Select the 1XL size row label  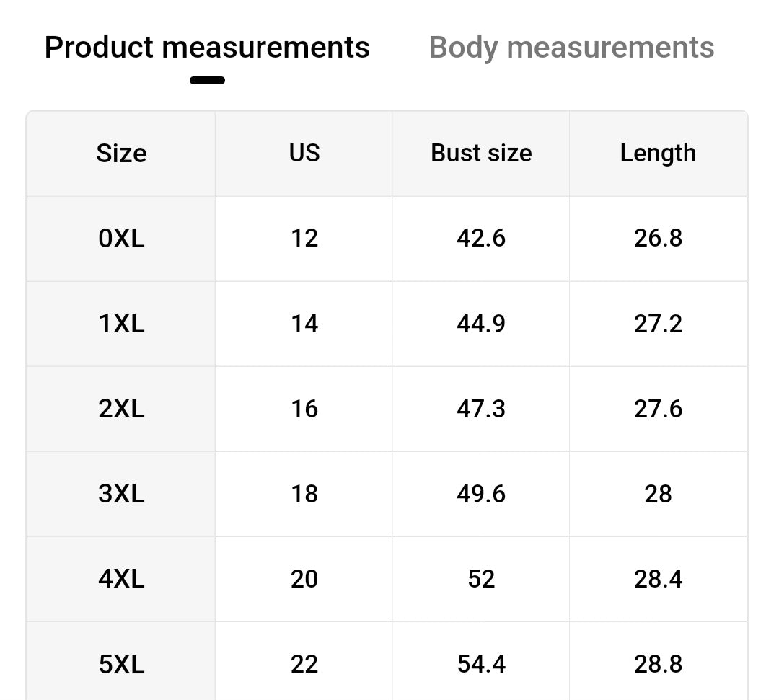tap(121, 324)
